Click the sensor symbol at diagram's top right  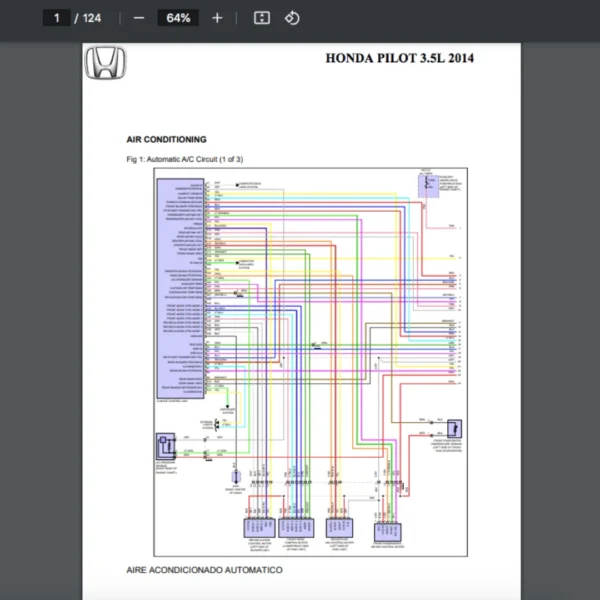click(429, 185)
